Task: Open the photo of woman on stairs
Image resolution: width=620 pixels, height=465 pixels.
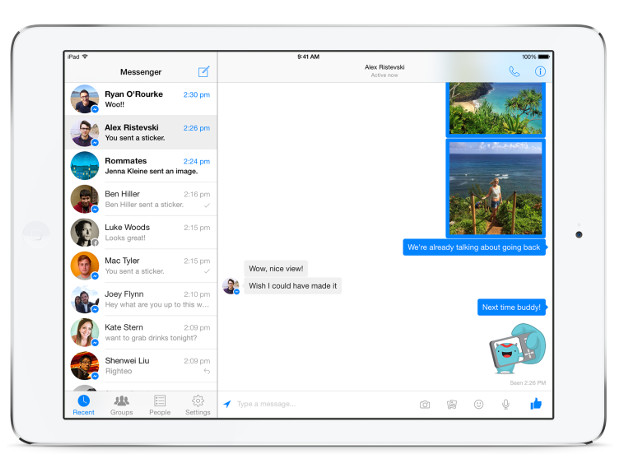Action: [496, 188]
